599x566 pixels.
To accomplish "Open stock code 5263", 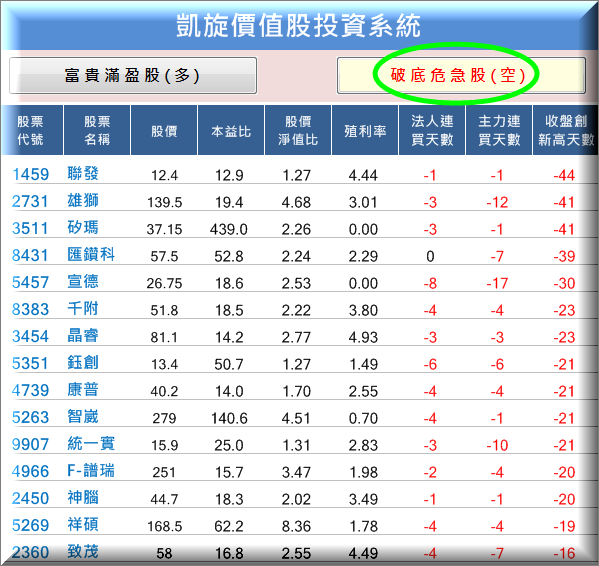I will coord(31,417).
